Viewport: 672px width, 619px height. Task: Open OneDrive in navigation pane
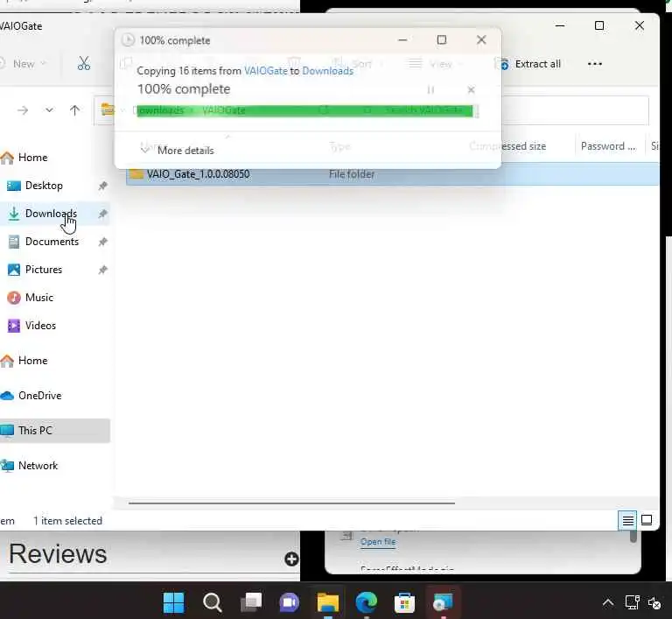(x=39, y=396)
